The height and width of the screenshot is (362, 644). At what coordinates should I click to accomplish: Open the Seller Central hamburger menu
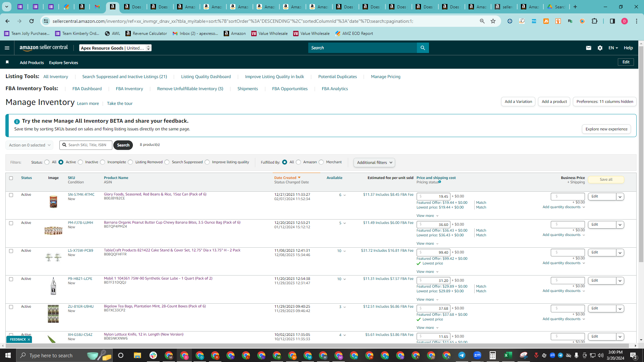[x=7, y=48]
